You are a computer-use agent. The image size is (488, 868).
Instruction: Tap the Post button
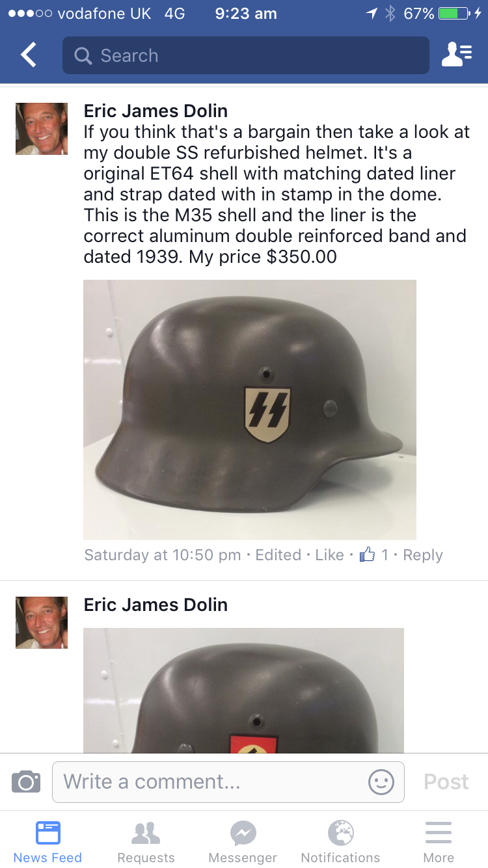click(x=446, y=781)
